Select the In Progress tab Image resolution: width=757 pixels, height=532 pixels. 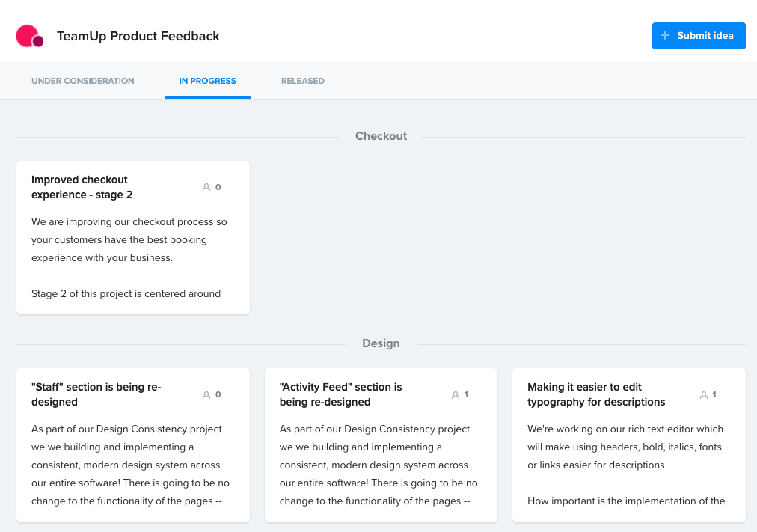[x=207, y=81]
